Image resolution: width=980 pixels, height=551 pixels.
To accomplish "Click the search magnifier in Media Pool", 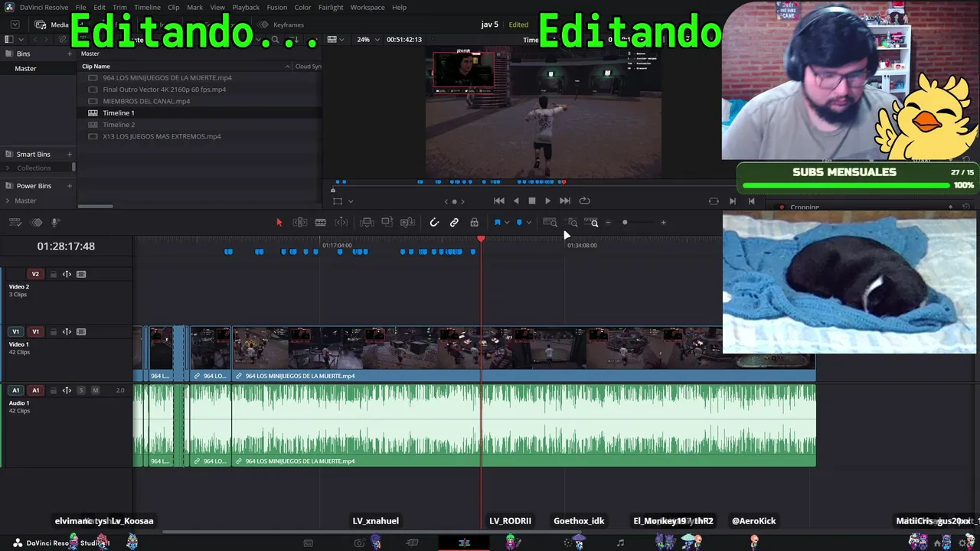I will pos(275,40).
